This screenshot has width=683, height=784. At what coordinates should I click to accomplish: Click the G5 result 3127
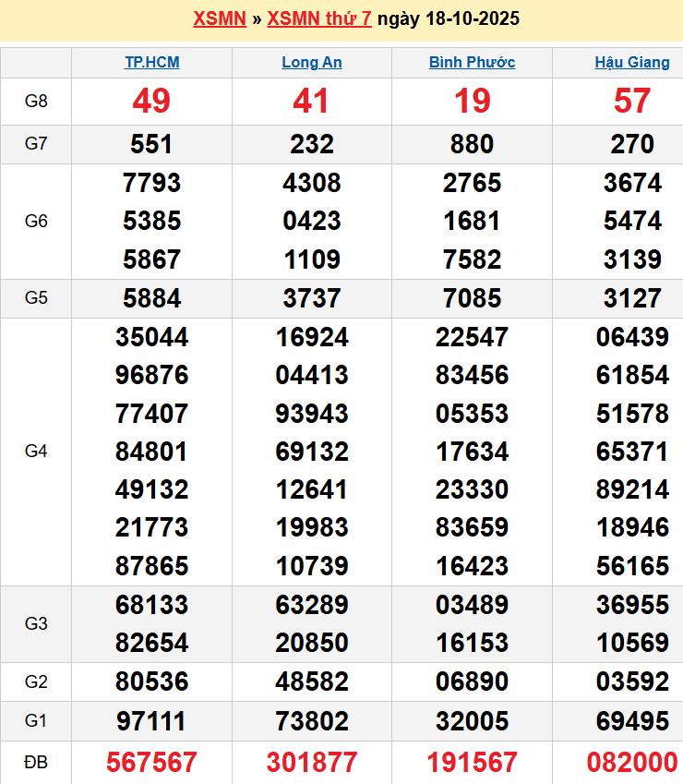(x=632, y=298)
